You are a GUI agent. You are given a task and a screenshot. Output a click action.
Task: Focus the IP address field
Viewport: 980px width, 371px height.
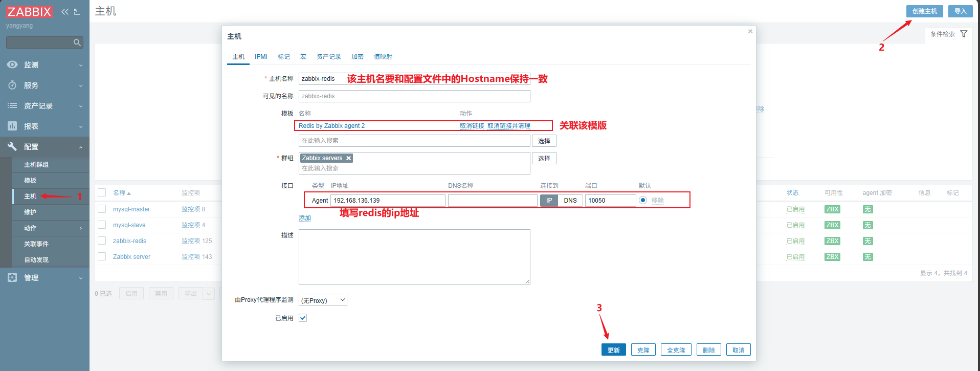point(388,201)
